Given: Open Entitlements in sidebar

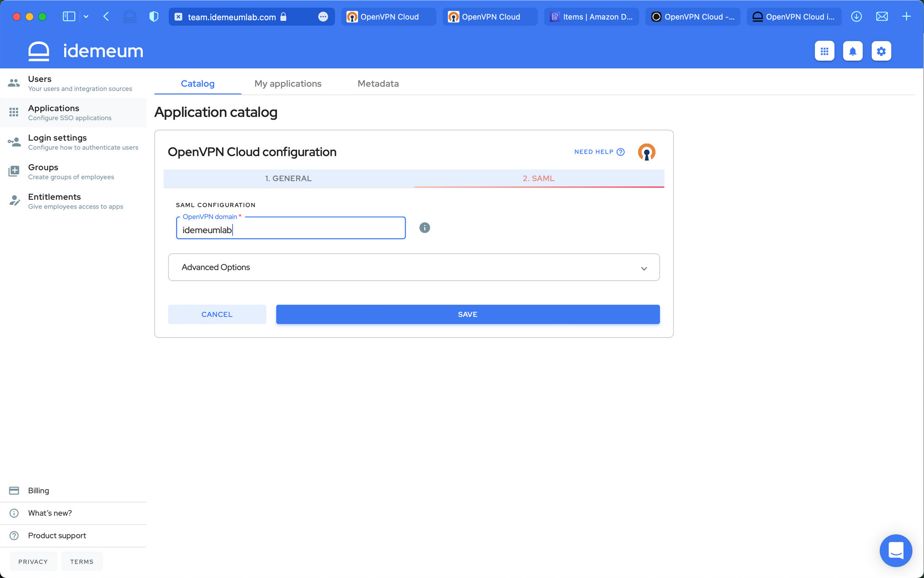Looking at the screenshot, I should coord(73,201).
